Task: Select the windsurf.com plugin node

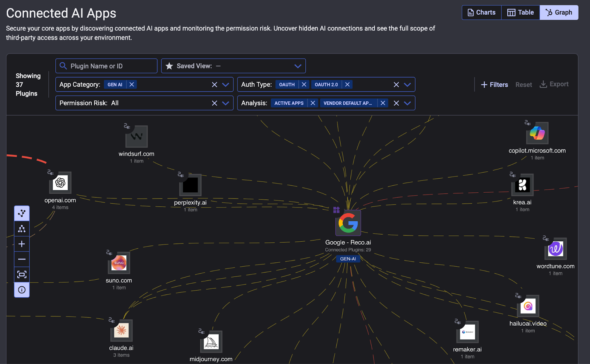Action: point(136,137)
